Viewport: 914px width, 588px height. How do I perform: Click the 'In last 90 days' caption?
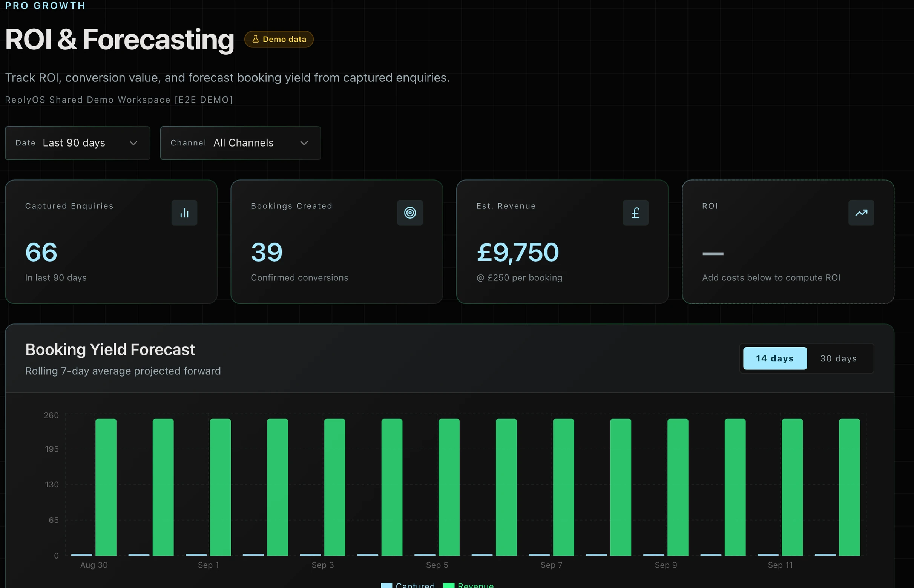[56, 277]
